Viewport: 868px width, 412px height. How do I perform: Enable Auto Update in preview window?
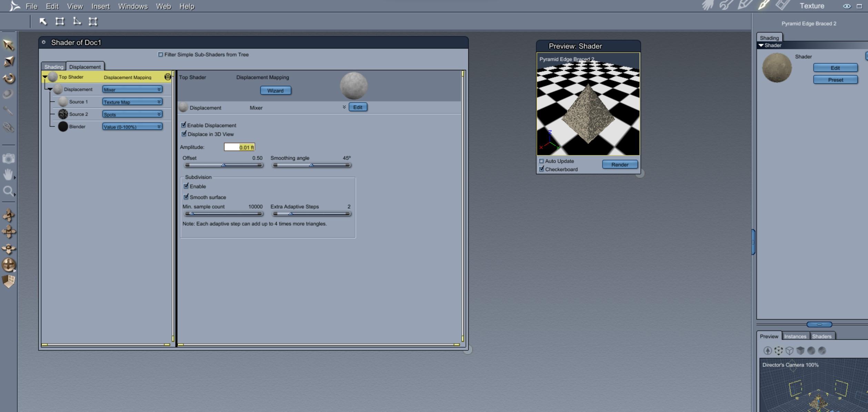541,161
